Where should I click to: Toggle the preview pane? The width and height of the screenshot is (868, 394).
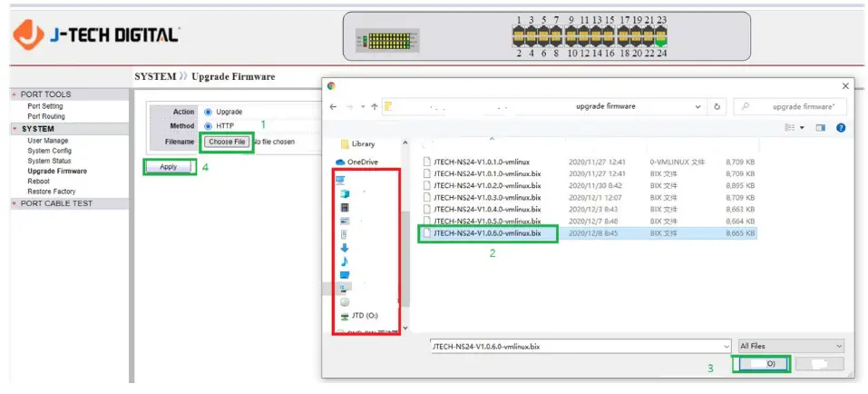[820, 128]
